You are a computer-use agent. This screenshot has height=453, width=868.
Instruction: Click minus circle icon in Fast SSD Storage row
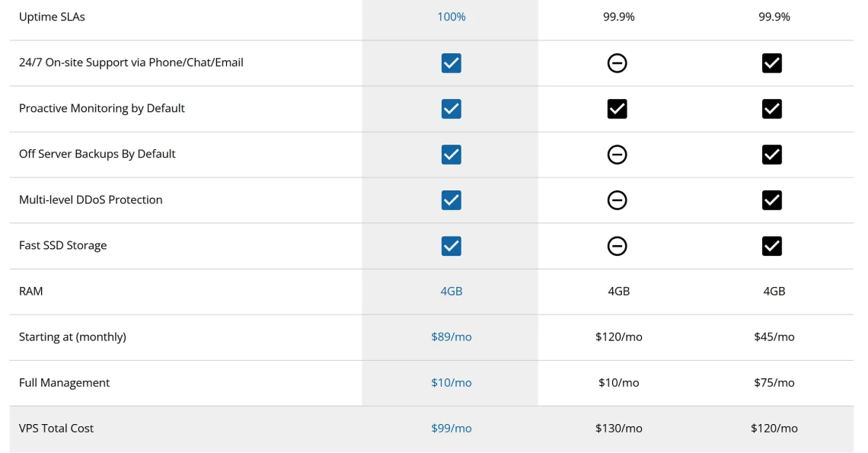(617, 246)
